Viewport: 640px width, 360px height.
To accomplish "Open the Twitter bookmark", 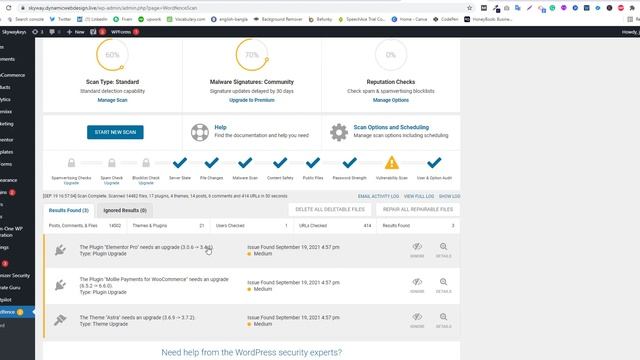I will click(x=60, y=19).
